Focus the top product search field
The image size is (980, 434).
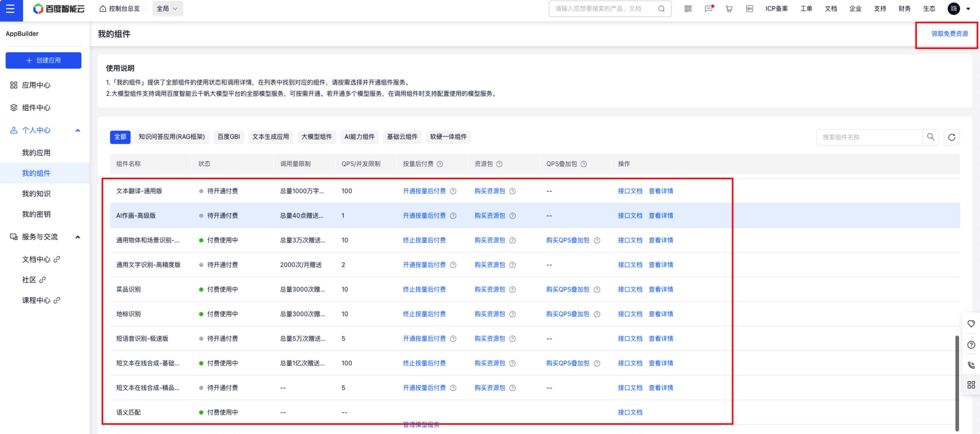(610, 9)
